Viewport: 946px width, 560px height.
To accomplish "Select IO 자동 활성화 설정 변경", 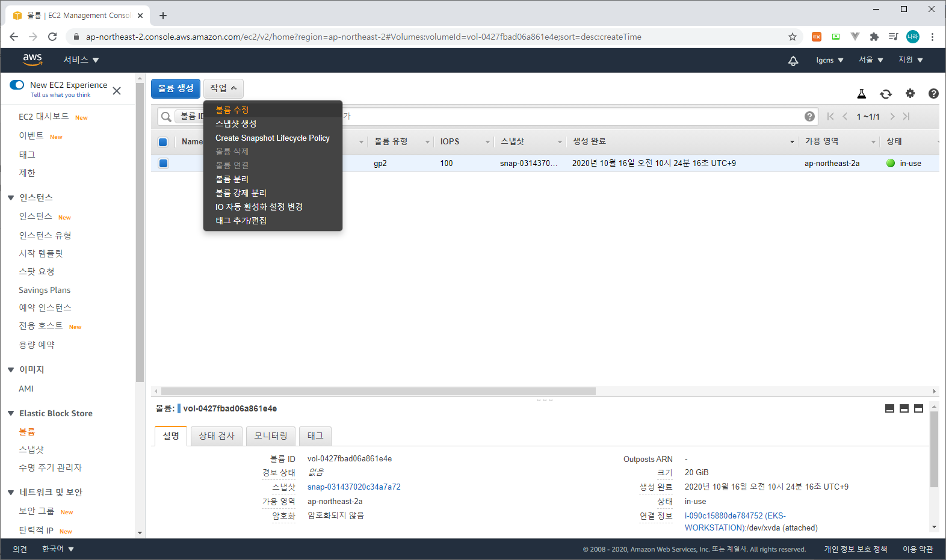I will [273, 207].
